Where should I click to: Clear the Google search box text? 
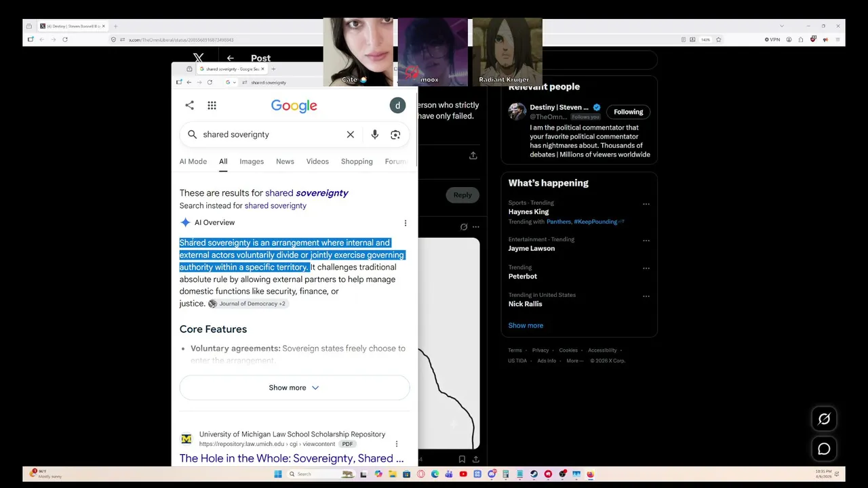pyautogui.click(x=351, y=134)
